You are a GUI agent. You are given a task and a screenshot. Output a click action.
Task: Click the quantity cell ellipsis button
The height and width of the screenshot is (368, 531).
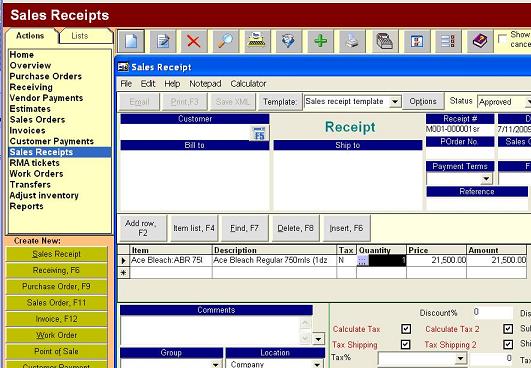[362, 260]
